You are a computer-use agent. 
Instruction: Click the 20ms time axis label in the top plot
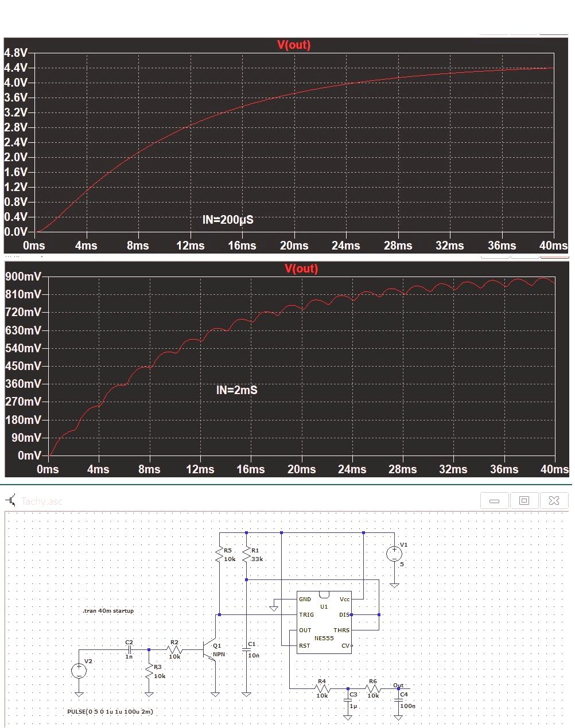pyautogui.click(x=294, y=246)
